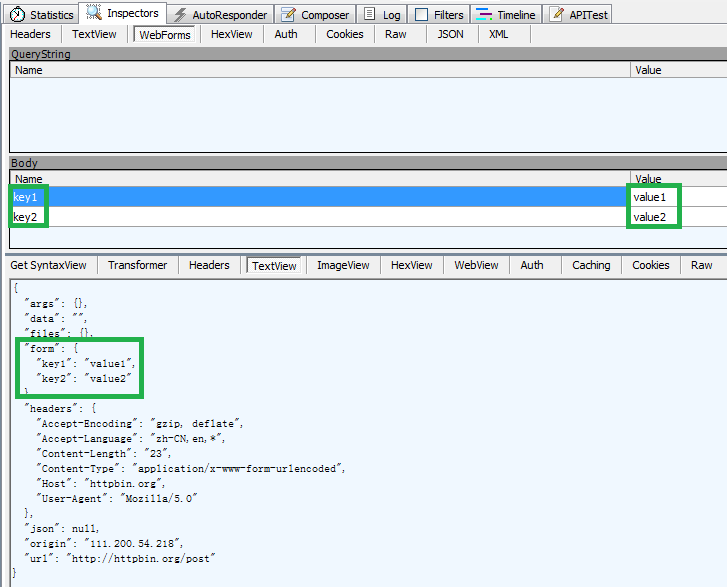This screenshot has width=727, height=587.
Task: Select the request XML tab
Action: click(498, 34)
